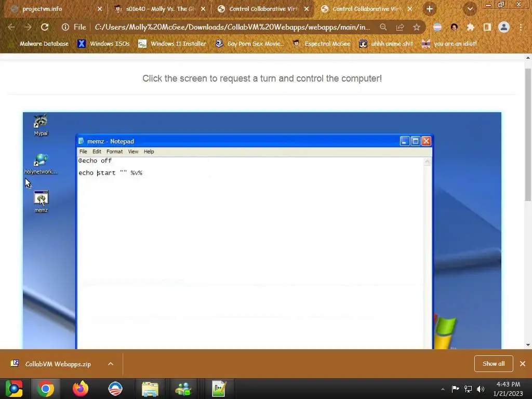The width and height of the screenshot is (532, 399).
Task: Click the Show all downloads button
Action: (494, 364)
